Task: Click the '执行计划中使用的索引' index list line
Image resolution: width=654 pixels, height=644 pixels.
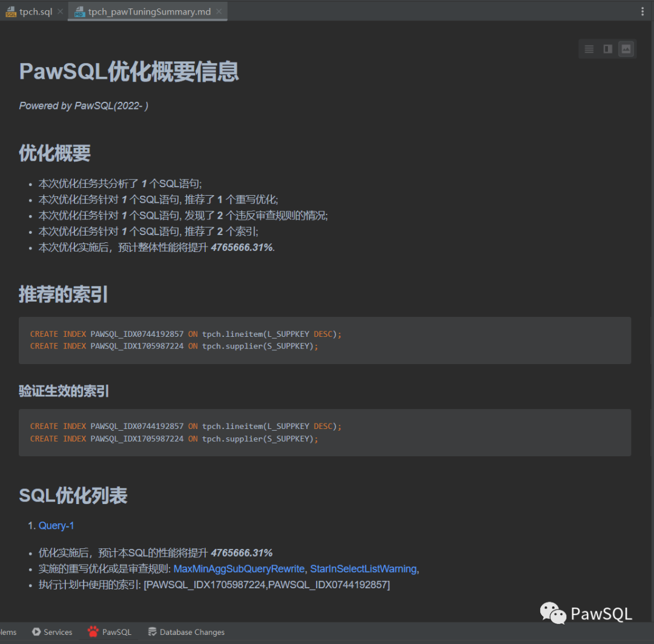Action: tap(214, 585)
